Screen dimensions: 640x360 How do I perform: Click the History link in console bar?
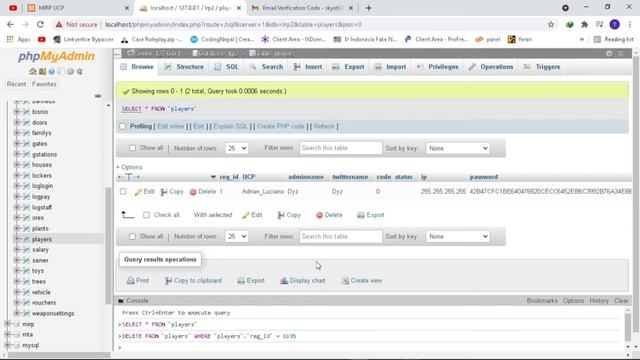(x=599, y=301)
